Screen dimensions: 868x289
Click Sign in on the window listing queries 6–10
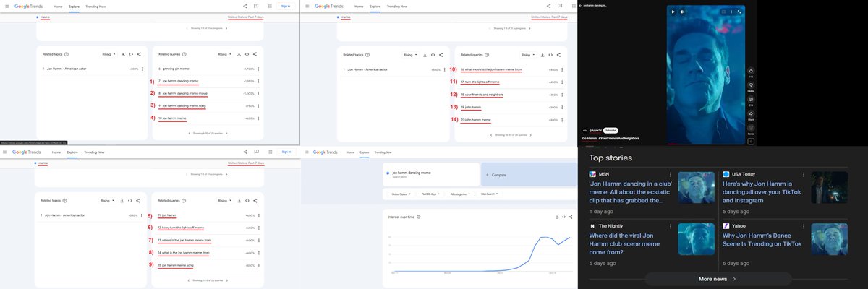pyautogui.click(x=286, y=6)
